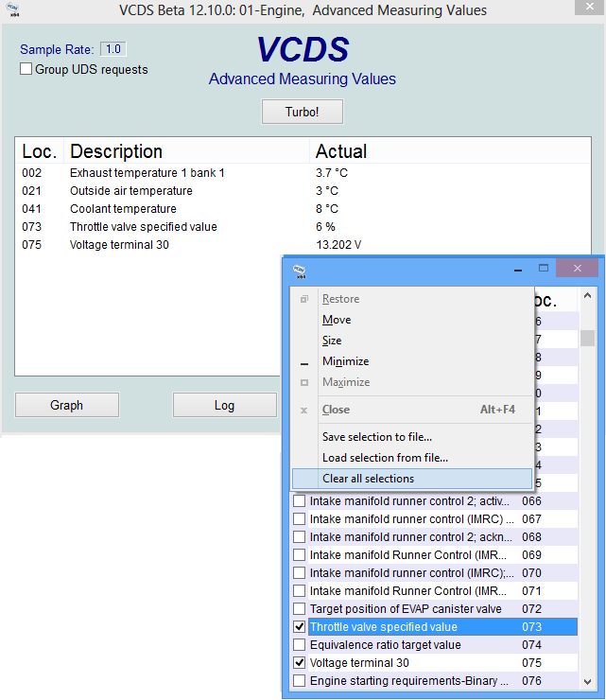The height and width of the screenshot is (700, 606).
Task: Check Intake manifold runner control 2 ackn 068
Action: [x=300, y=536]
